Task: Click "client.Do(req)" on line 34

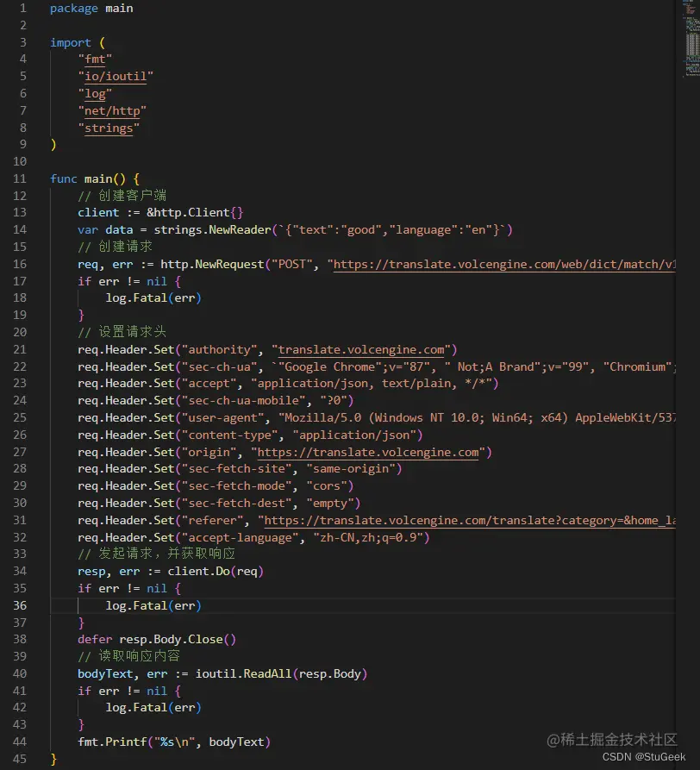Action: [216, 572]
